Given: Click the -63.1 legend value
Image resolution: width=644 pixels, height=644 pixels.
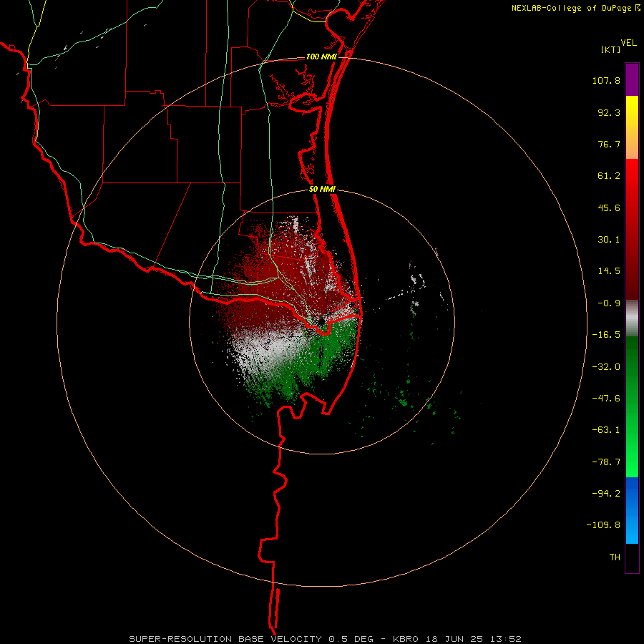Looking at the screenshot, I should (x=606, y=430).
